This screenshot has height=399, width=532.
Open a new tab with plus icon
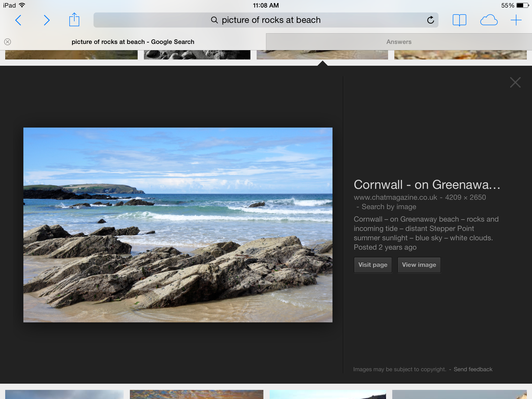coord(516,20)
